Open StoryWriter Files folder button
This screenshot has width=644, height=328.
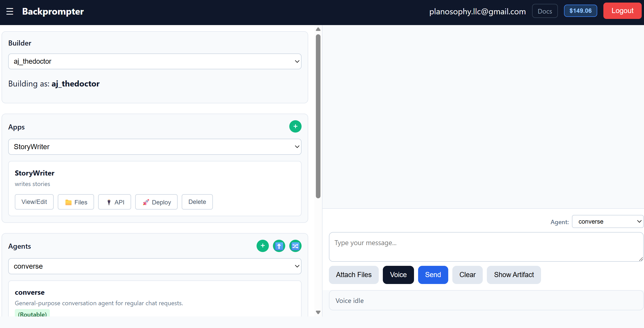point(76,202)
